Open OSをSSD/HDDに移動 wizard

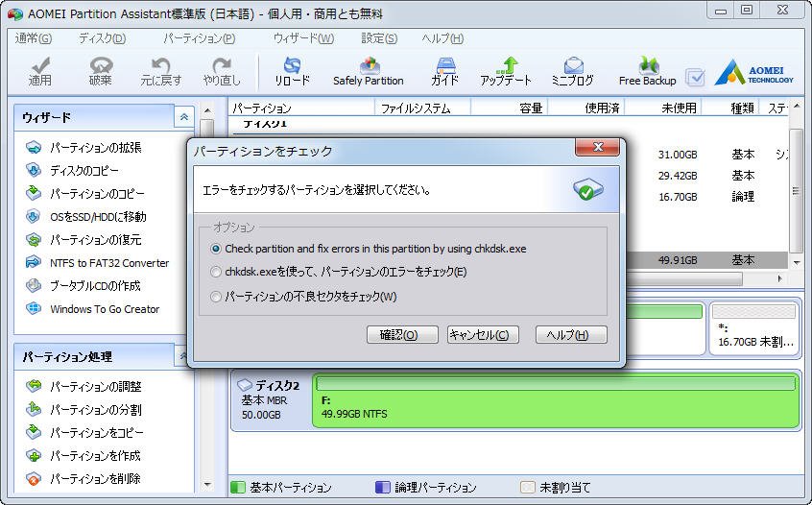[86, 217]
